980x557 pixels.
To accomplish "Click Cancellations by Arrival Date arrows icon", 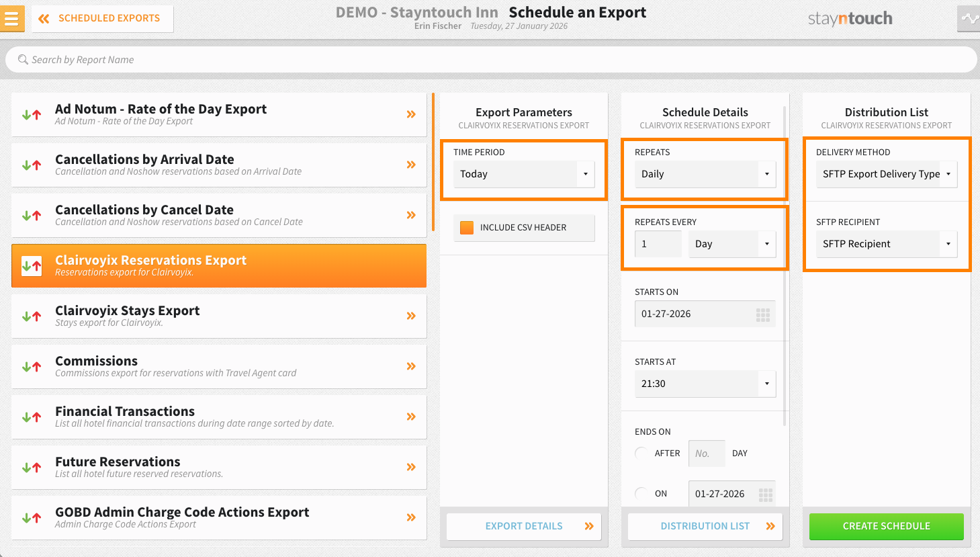I will (x=32, y=165).
